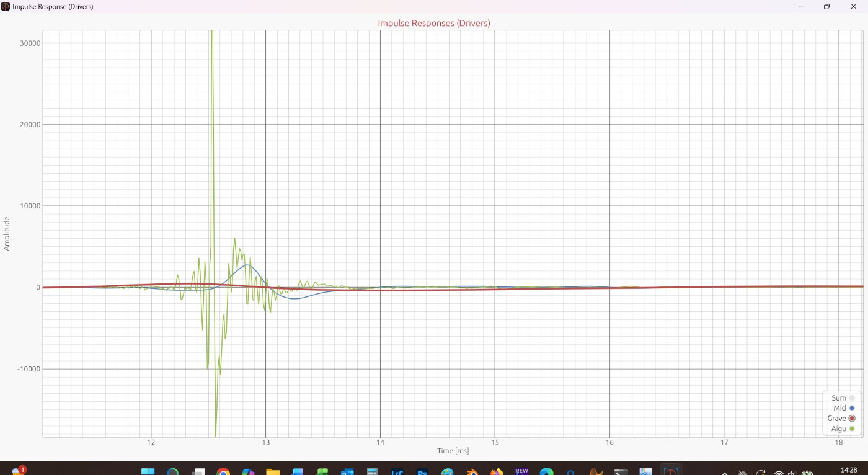
Task: Open Blender from the taskbar
Action: pyautogui.click(x=472, y=471)
